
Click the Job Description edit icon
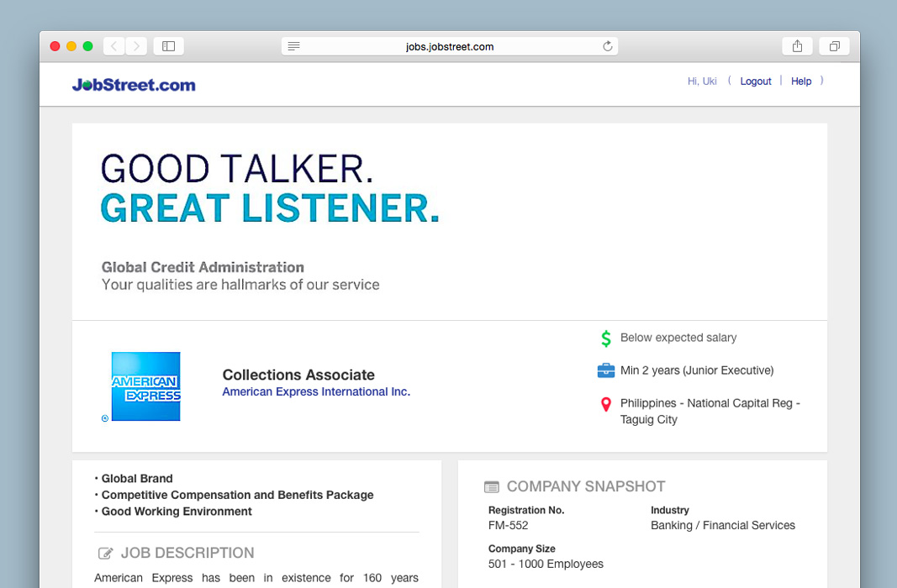click(x=105, y=554)
